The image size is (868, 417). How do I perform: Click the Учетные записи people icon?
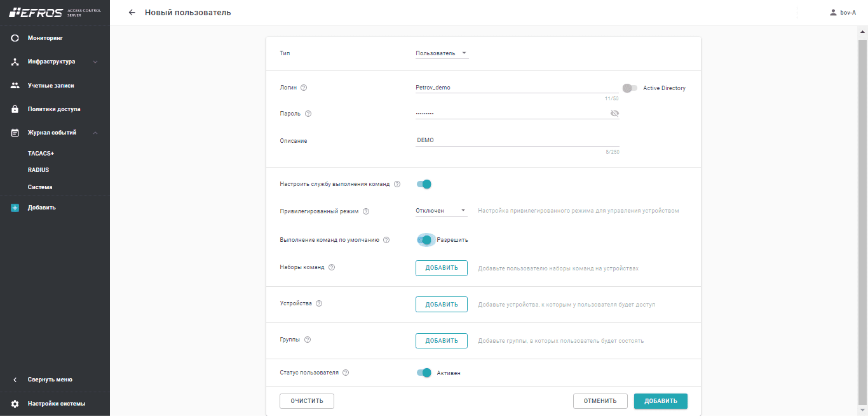(x=15, y=86)
